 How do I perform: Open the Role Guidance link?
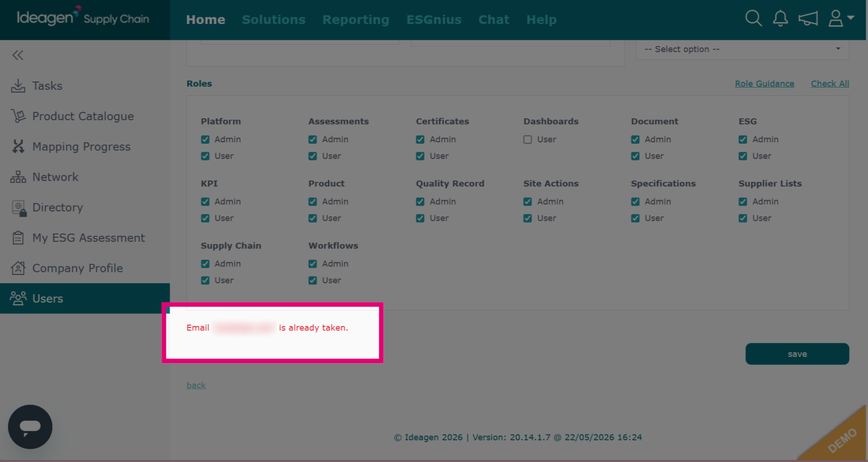point(764,84)
